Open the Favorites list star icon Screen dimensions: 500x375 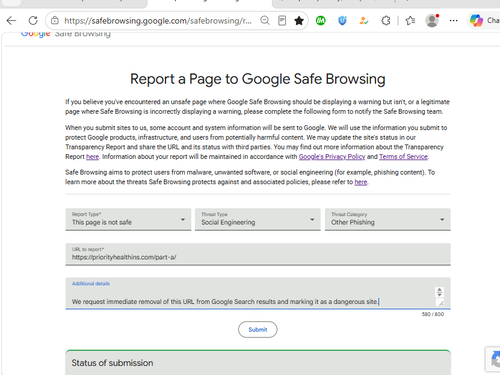(x=410, y=21)
